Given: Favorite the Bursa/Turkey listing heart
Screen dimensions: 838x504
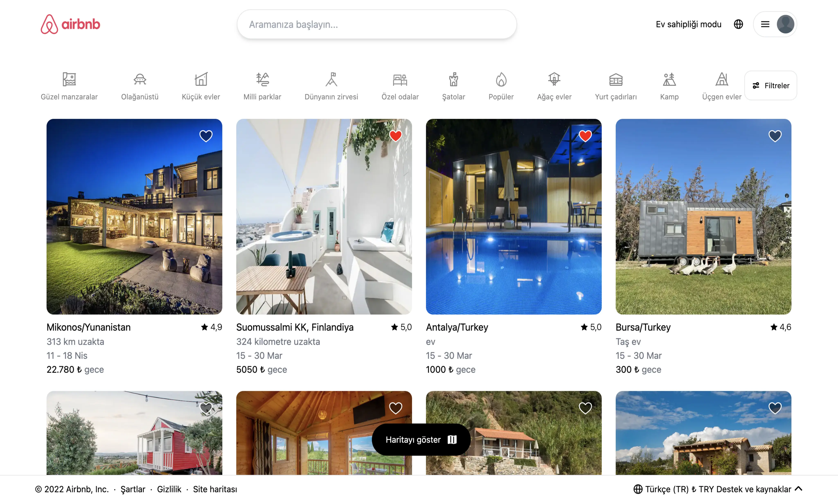Looking at the screenshot, I should tap(775, 135).
